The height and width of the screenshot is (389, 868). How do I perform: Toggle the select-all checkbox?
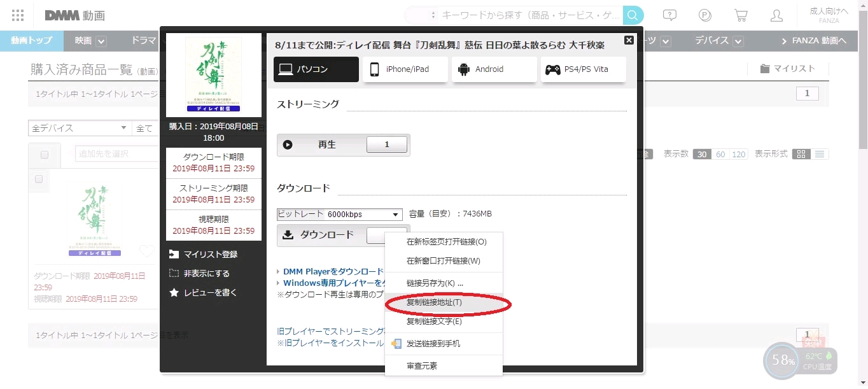[x=45, y=155]
